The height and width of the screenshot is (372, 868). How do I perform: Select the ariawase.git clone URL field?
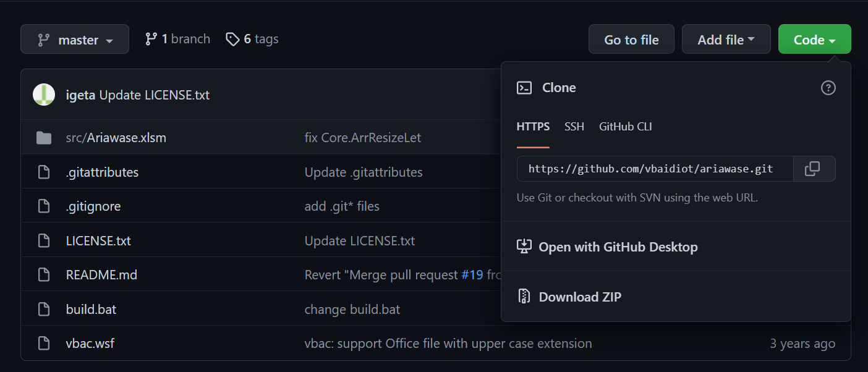click(x=655, y=169)
